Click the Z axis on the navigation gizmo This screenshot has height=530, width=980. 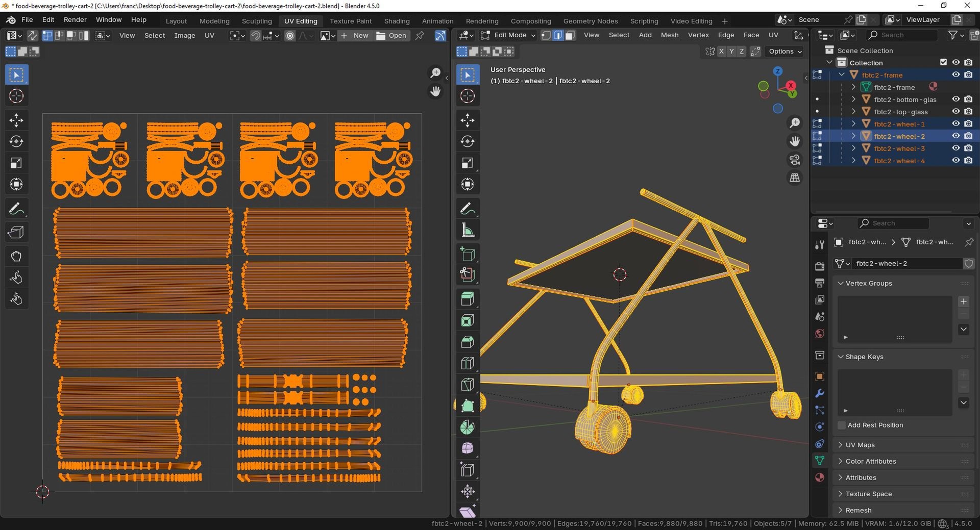(x=778, y=71)
